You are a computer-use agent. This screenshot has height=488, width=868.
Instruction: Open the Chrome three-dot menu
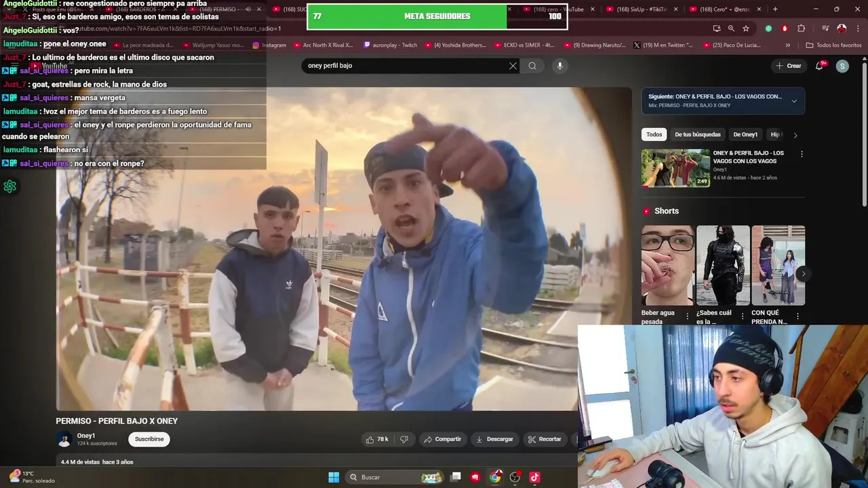[857, 28]
